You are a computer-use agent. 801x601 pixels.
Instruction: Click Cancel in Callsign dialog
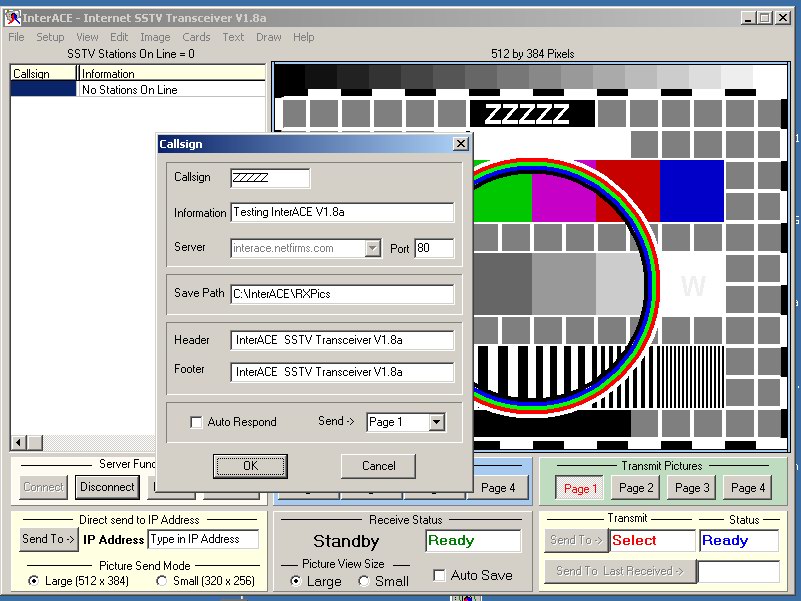(379, 466)
